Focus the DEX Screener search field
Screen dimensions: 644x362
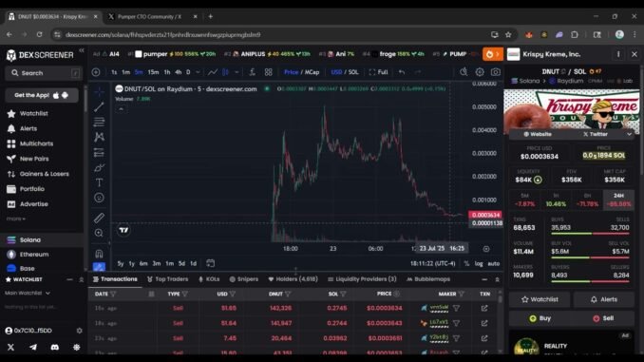coord(43,73)
